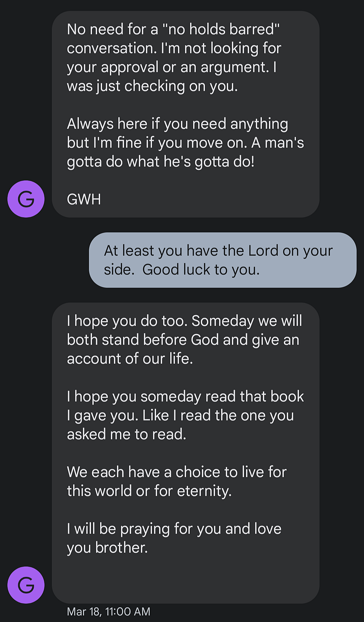The height and width of the screenshot is (622, 364).
Task: Click the line "this world or for eternity."
Action: [x=149, y=491]
